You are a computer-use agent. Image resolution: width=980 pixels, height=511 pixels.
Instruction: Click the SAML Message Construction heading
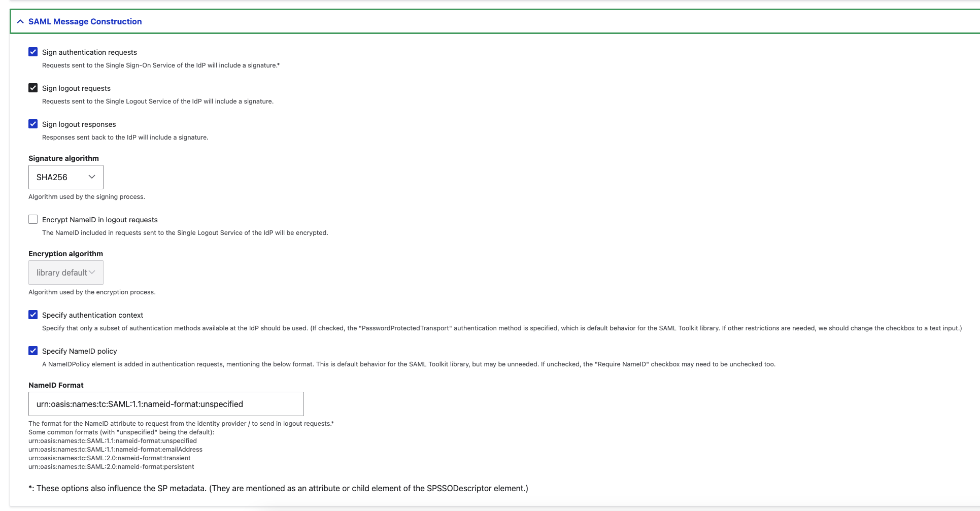click(x=85, y=22)
